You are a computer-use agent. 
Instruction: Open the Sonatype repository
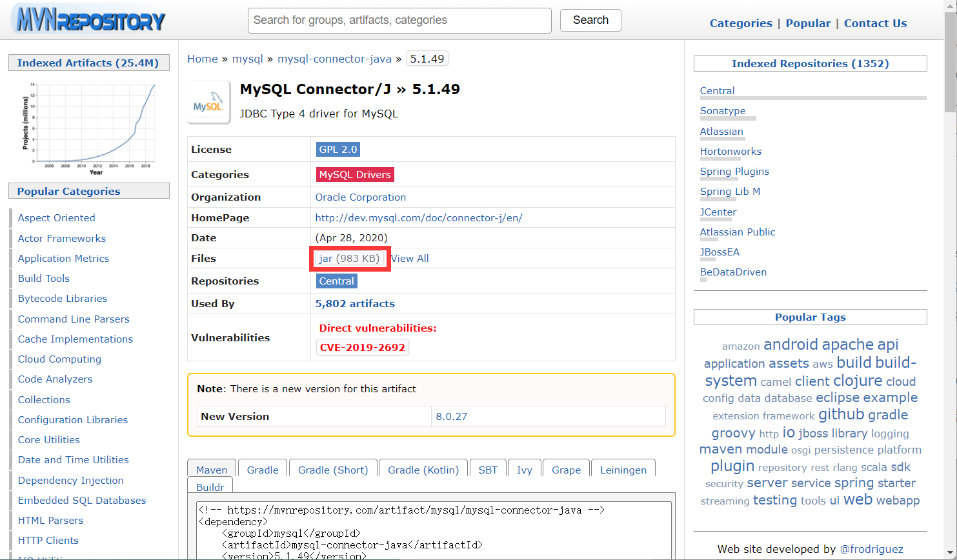723,111
